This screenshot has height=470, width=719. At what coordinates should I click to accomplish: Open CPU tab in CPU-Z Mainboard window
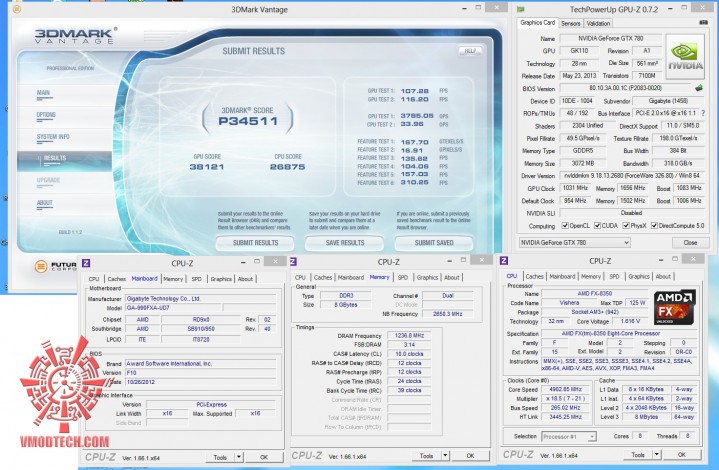pos(94,279)
